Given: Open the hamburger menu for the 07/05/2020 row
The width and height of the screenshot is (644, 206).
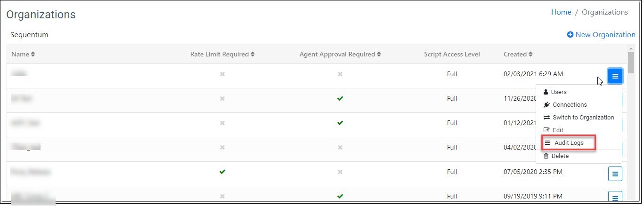Looking at the screenshot, I should pos(615,174).
